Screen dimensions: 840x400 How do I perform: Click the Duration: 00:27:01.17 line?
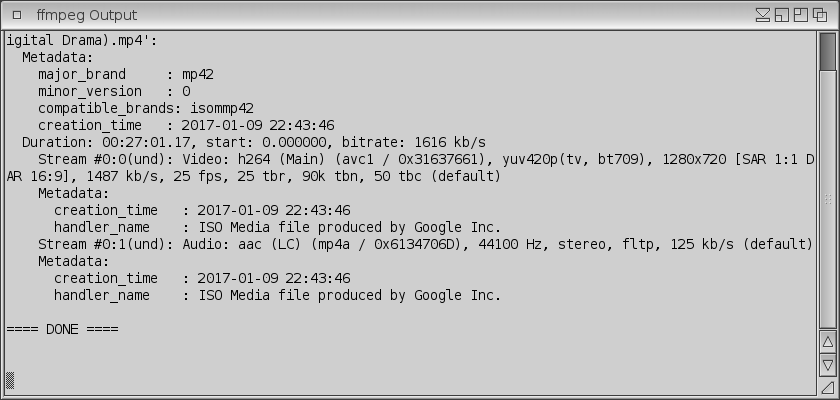254,142
